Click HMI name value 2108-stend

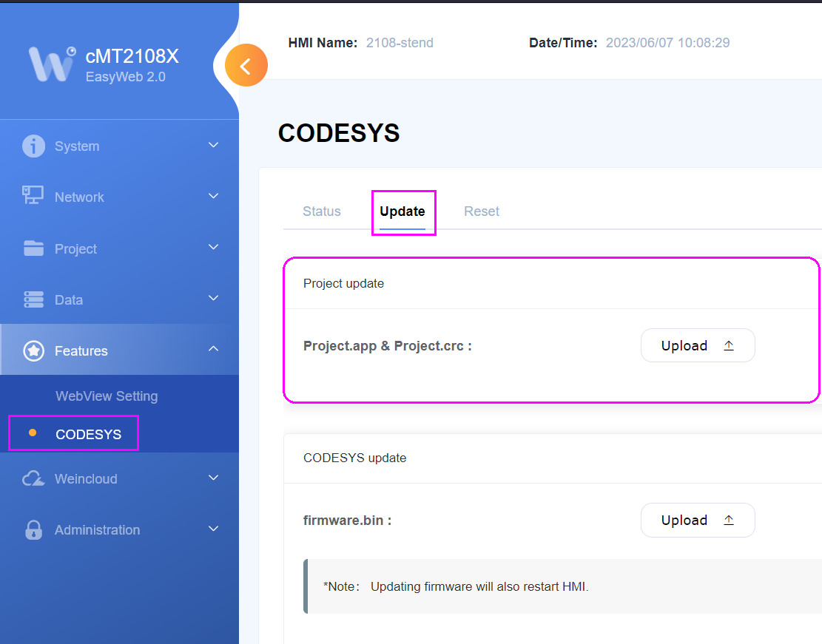(x=400, y=42)
